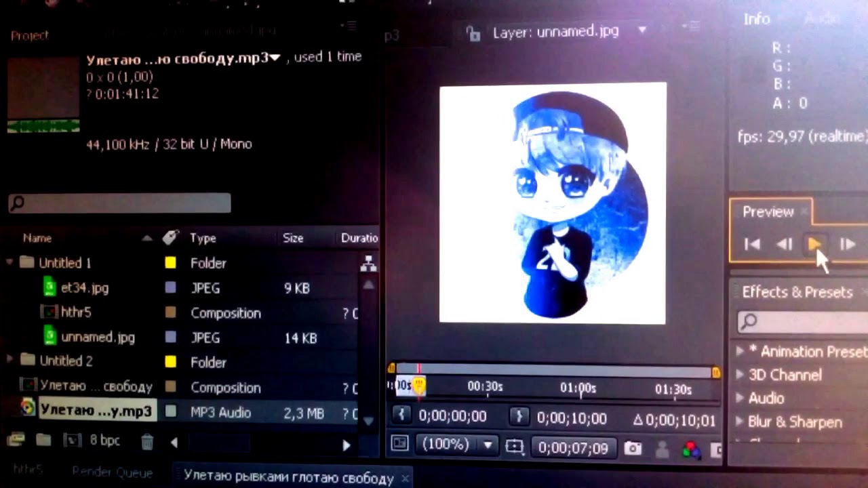Toggle the lock icon beside Layer: unnamed.jpg
This screenshot has height=488, width=868.
(473, 33)
